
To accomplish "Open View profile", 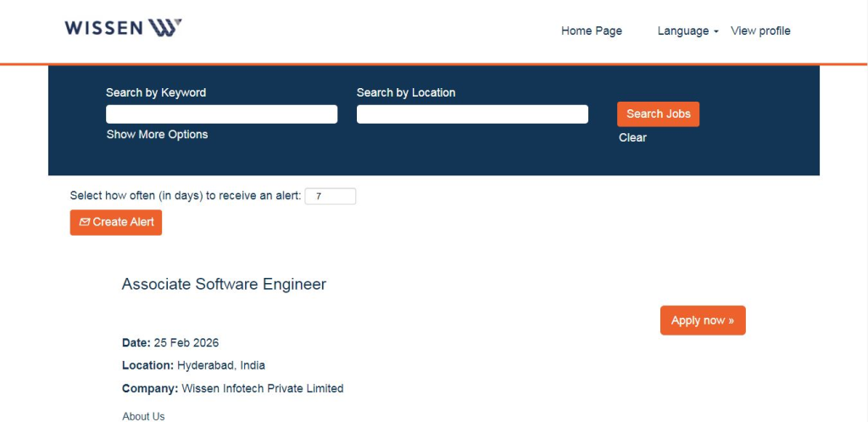I will coord(760,31).
